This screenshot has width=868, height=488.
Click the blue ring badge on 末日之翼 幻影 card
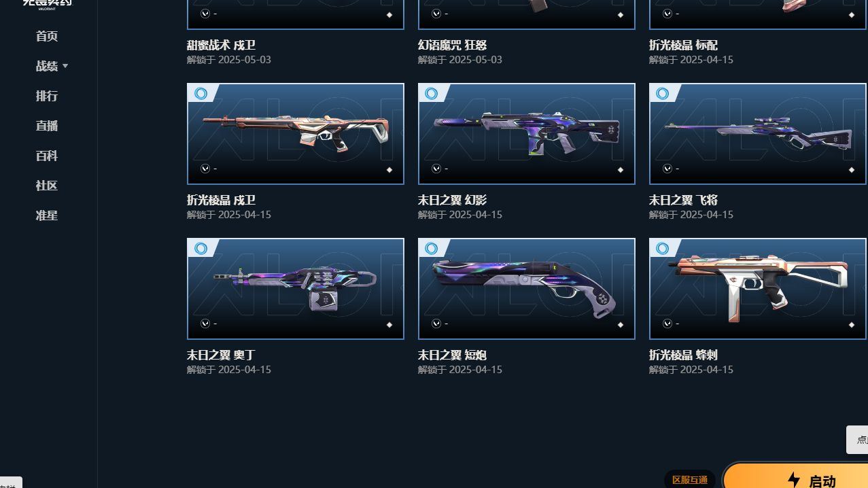tap(432, 94)
